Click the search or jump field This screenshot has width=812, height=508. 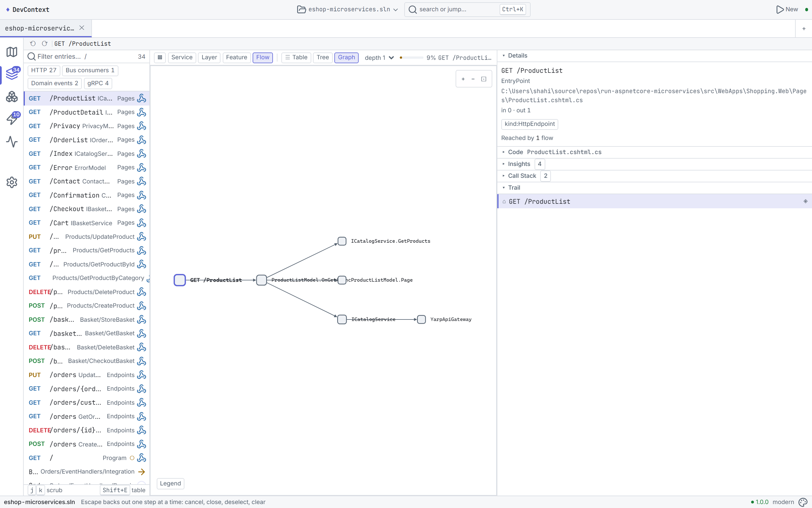467,9
